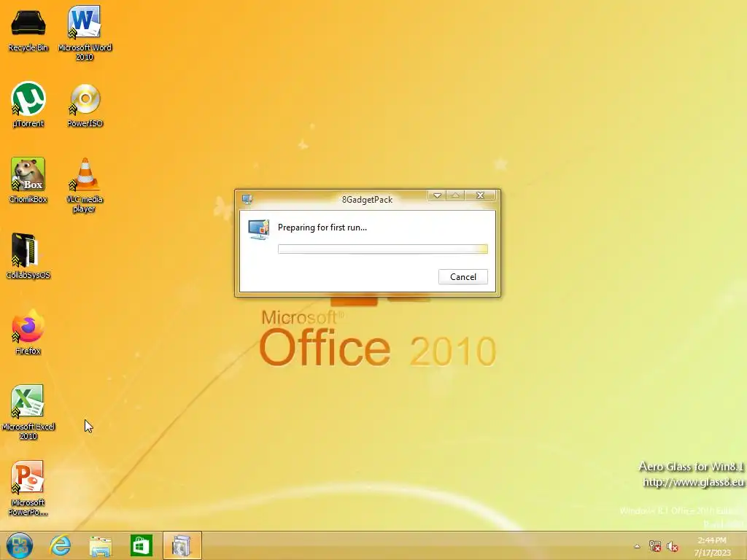Select the Microsoft PowerPoint desktop shortcut
Image resolution: width=747 pixels, height=560 pixels.
tap(28, 488)
